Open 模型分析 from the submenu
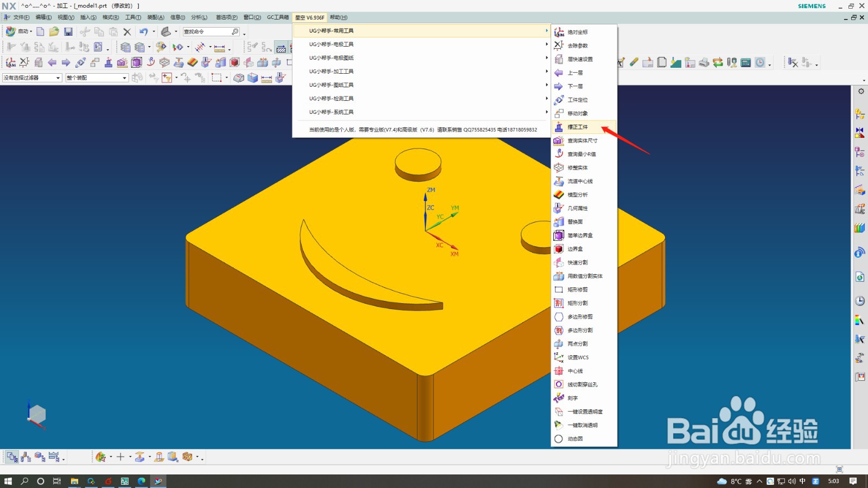The image size is (868, 488). (584, 195)
